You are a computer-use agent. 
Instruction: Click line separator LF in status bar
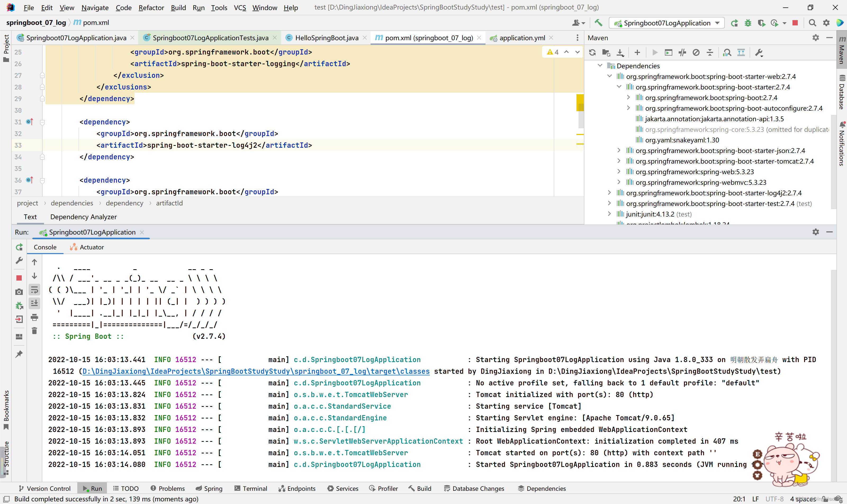click(756, 499)
